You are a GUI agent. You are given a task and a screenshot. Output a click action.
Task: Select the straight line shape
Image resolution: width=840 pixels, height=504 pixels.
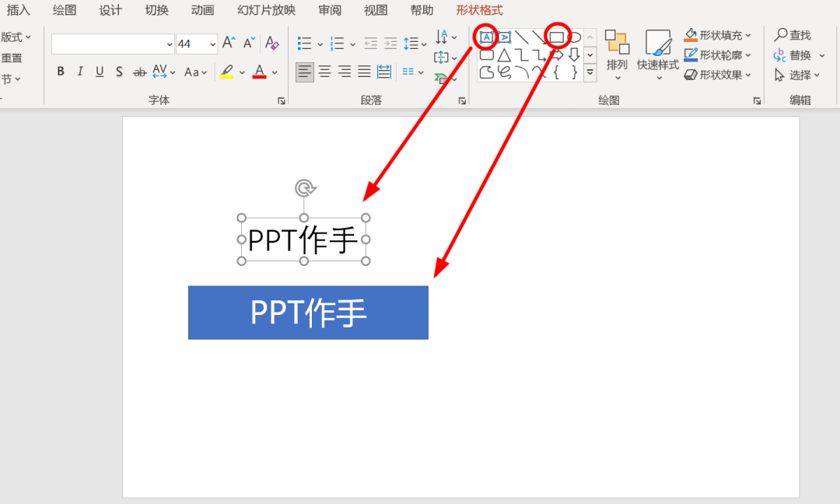[x=521, y=37]
